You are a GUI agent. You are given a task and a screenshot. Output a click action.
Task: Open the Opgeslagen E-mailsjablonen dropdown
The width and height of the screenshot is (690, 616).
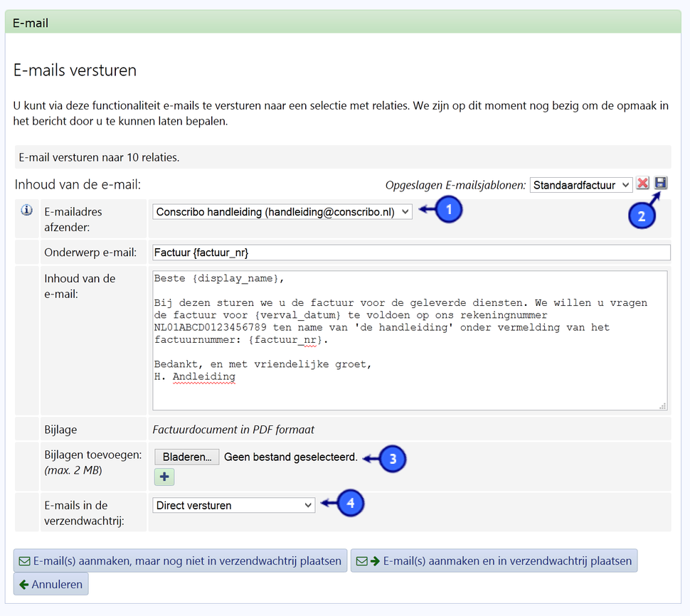580,184
